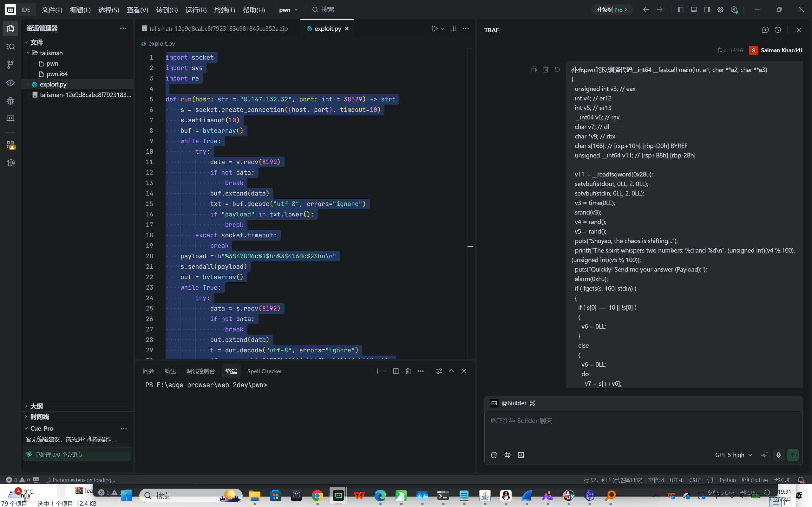Click the Run Python file play icon
This screenshot has height=507, width=812.
(x=435, y=29)
